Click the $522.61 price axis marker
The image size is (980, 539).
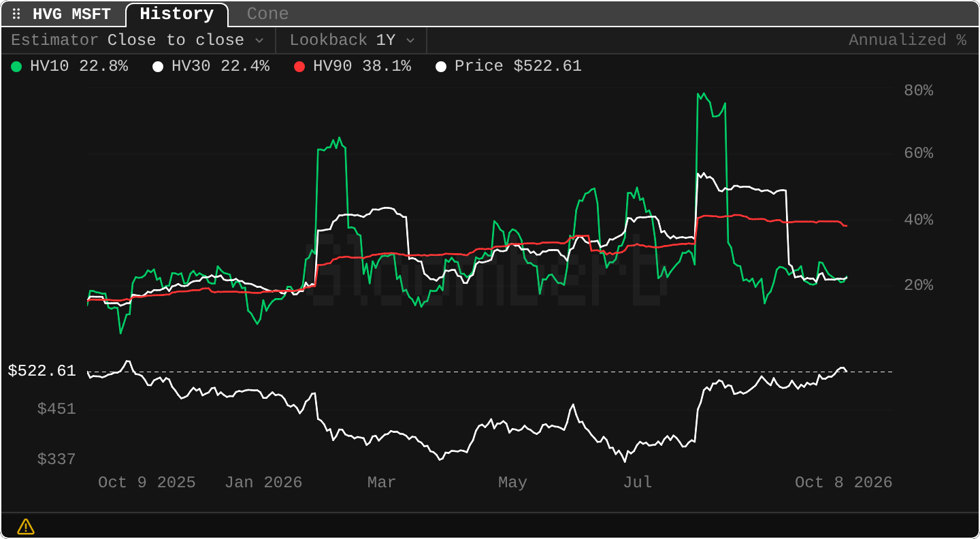(42, 372)
